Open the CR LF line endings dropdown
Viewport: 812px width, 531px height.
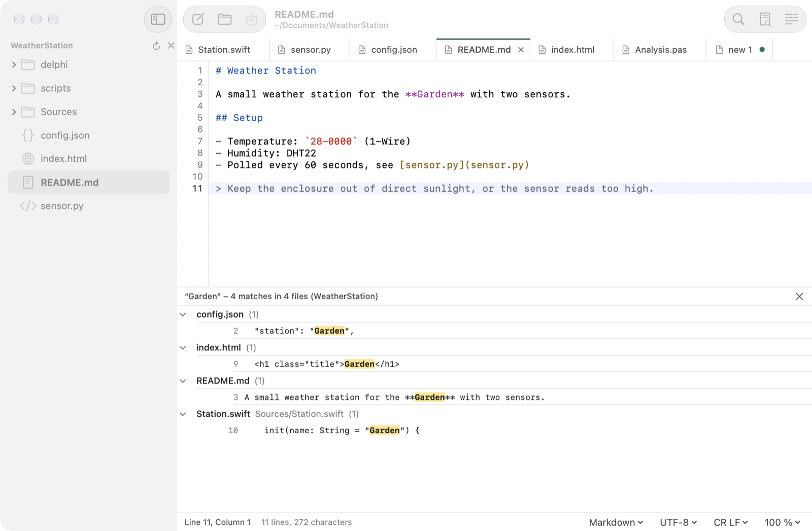tap(731, 522)
